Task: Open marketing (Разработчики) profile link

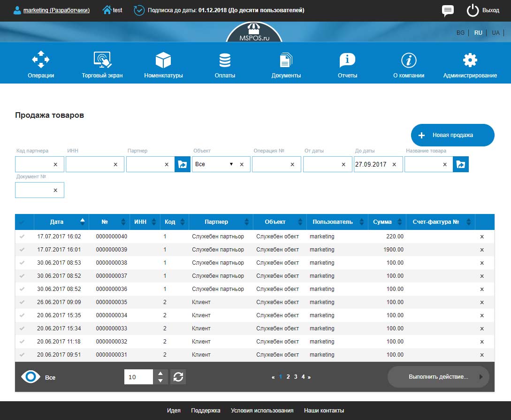Action: [x=56, y=10]
